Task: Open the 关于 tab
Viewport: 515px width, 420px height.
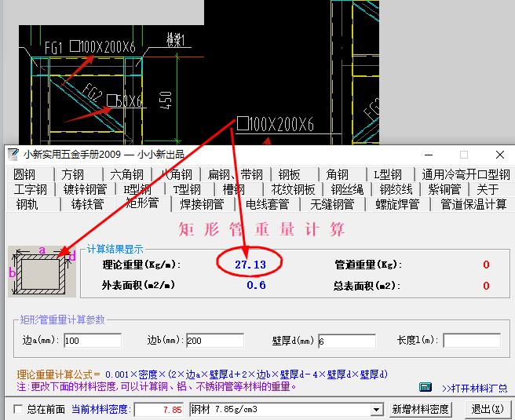Action: point(491,189)
